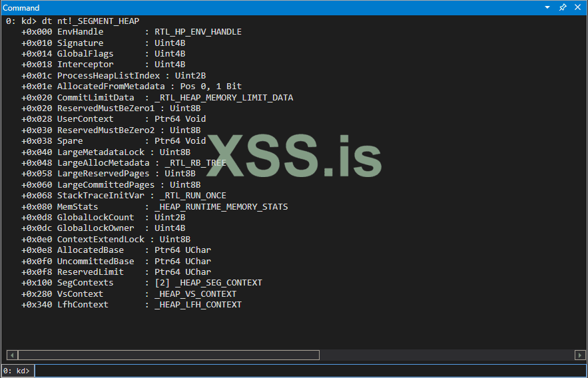Screen dimensions: 588x378
Task: Click the left arrow of the horizontal scrollbar
Action: pyautogui.click(x=12, y=355)
